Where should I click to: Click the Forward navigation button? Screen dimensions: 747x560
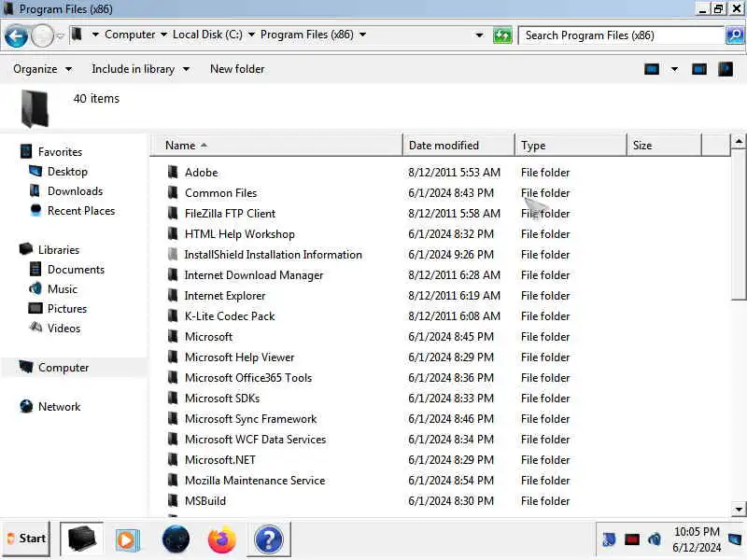[x=42, y=35]
